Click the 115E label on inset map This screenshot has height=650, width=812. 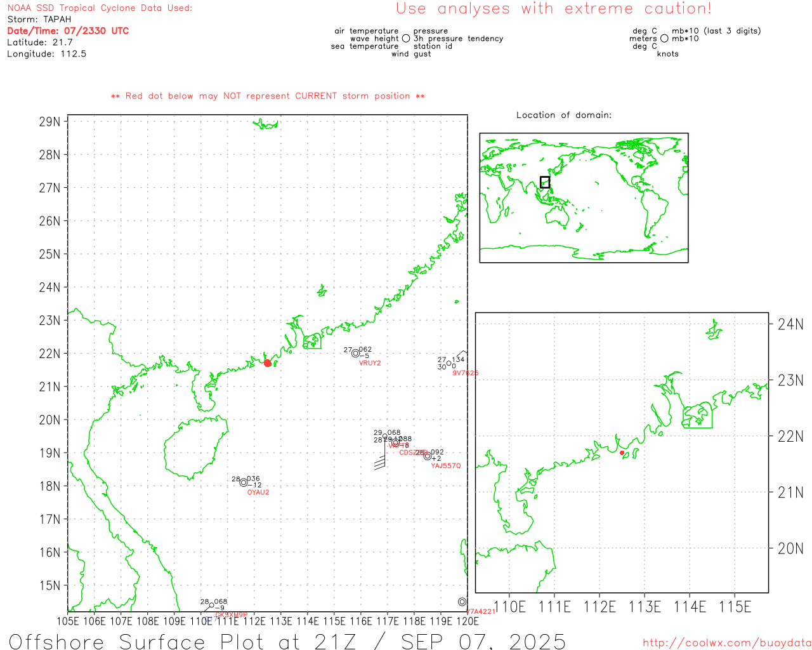pos(735,607)
